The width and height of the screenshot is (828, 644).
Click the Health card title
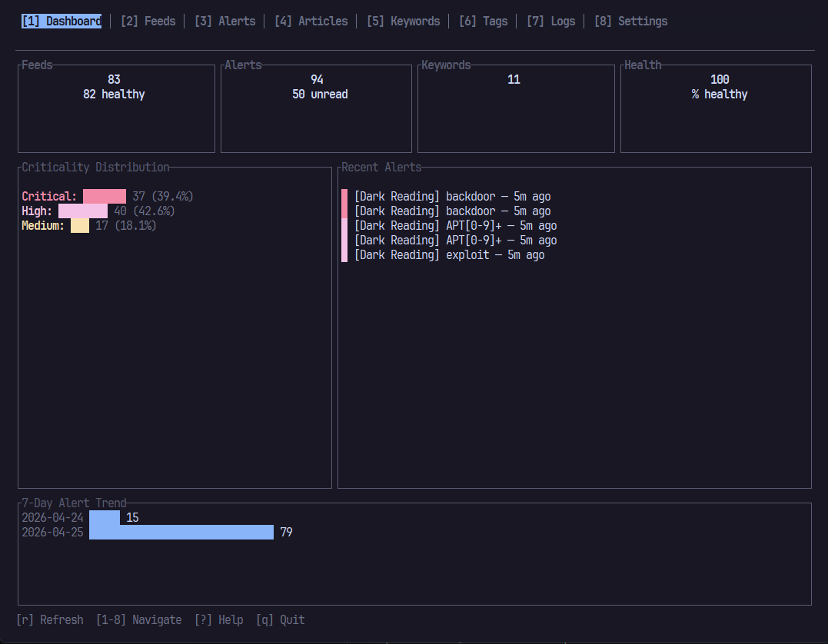pos(643,65)
